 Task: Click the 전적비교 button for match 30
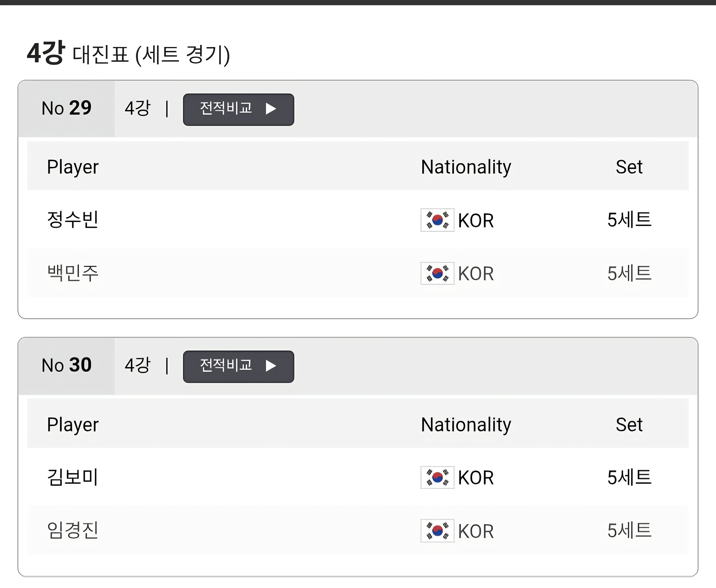pyautogui.click(x=238, y=366)
